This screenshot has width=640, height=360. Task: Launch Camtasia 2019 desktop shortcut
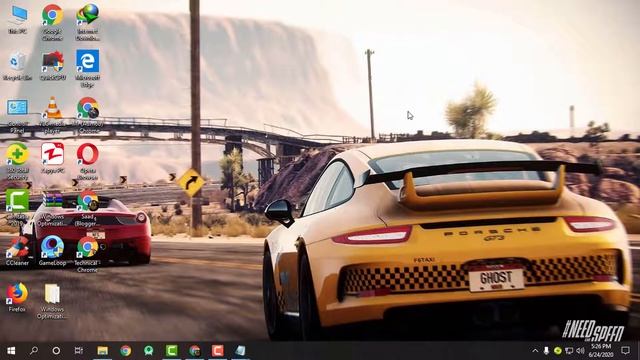pos(17,207)
